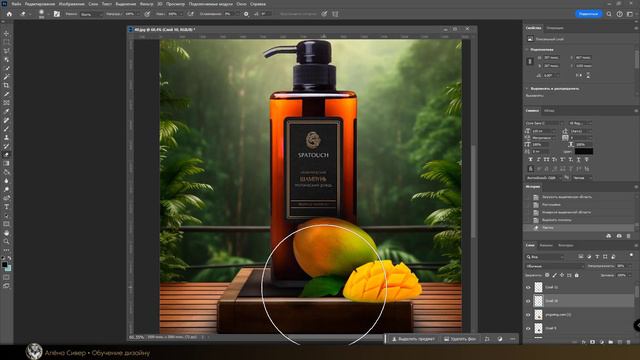Viewport: 640px width, 360px height.
Task: Click Выделить предмет button
Action: coord(413,339)
